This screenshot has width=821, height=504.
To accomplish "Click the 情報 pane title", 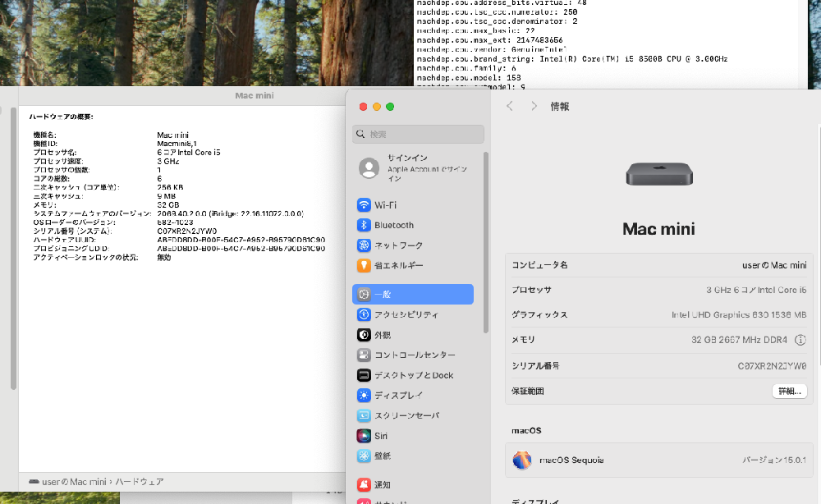I will pos(560,106).
